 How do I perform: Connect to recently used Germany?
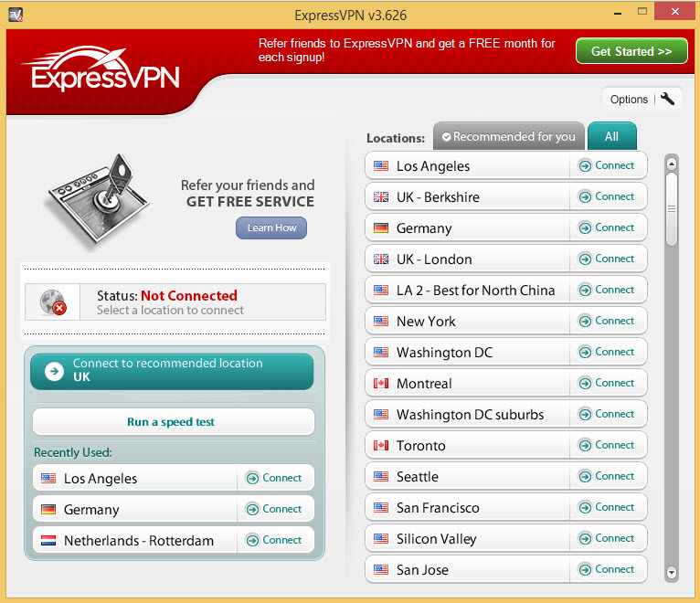pos(273,509)
